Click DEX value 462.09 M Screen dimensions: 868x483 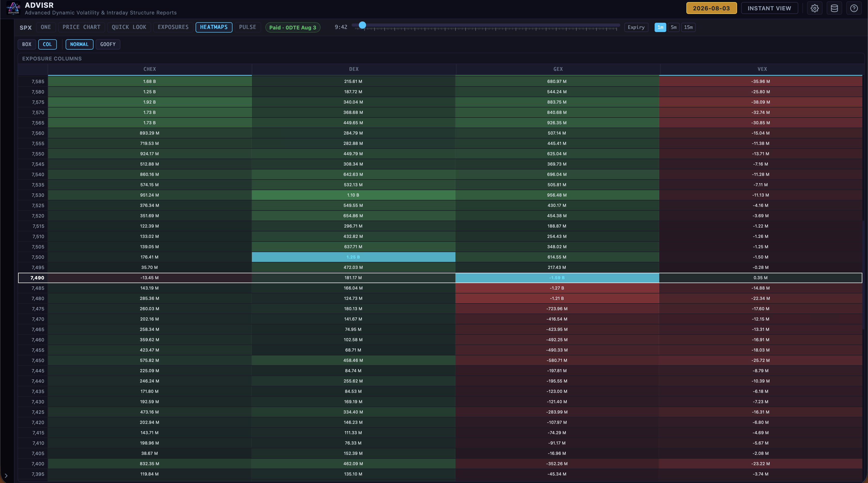[x=353, y=464]
